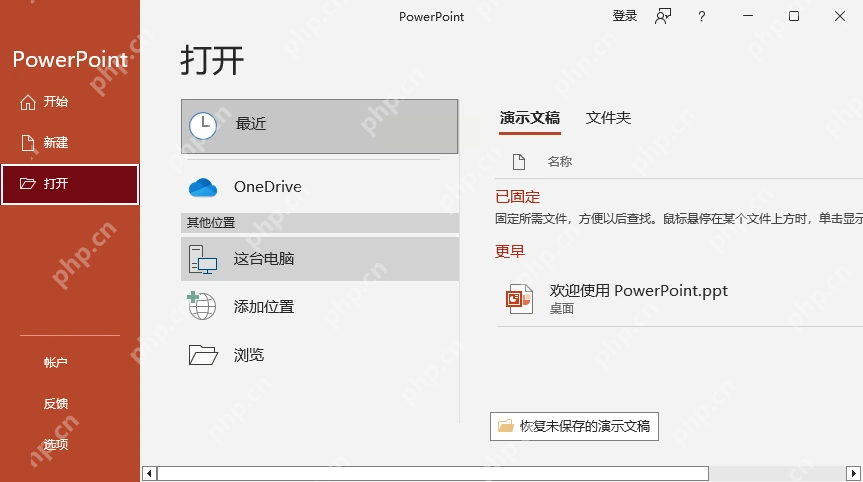863x482 pixels.
Task: Select the 打开 sidebar entry
Action: click(x=69, y=184)
